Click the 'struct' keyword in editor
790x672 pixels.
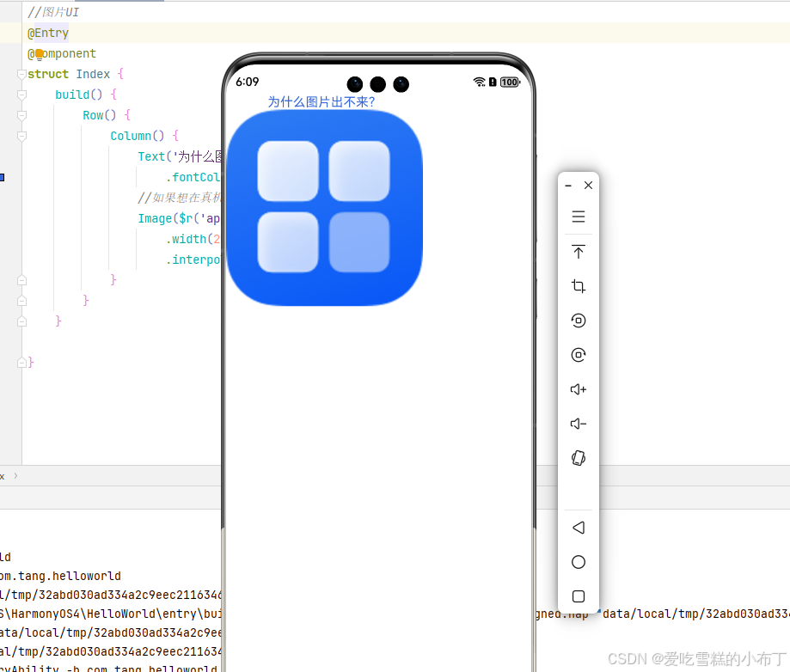pyautogui.click(x=48, y=74)
